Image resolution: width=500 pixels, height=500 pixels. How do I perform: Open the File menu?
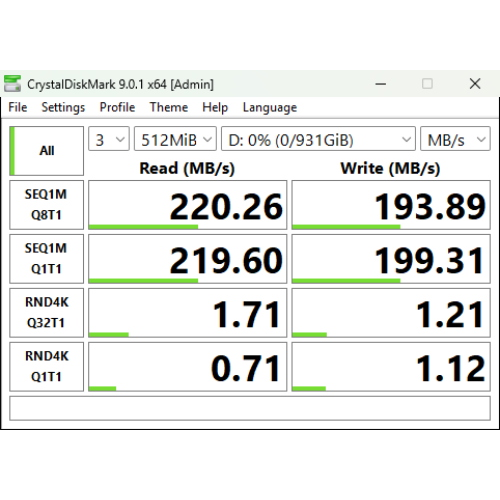tap(18, 107)
